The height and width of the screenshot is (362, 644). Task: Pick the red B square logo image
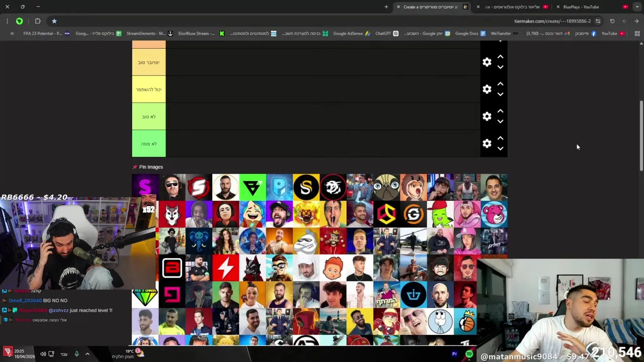click(x=172, y=267)
